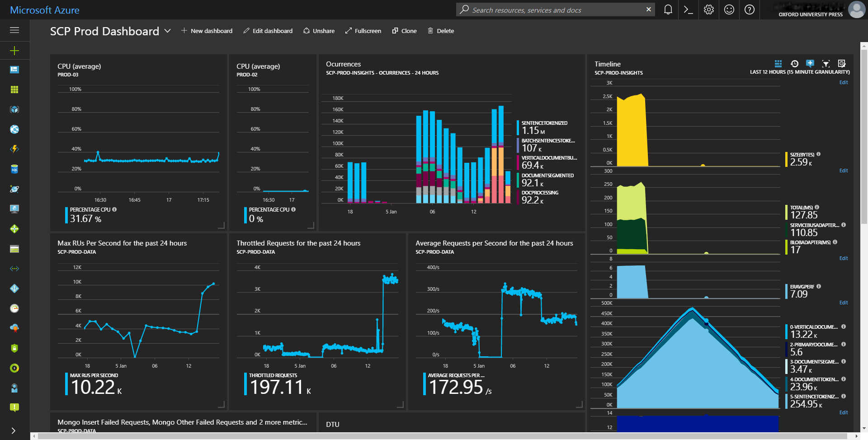Click New dashboard in the command bar
The width and height of the screenshot is (868, 440).
[x=207, y=31]
